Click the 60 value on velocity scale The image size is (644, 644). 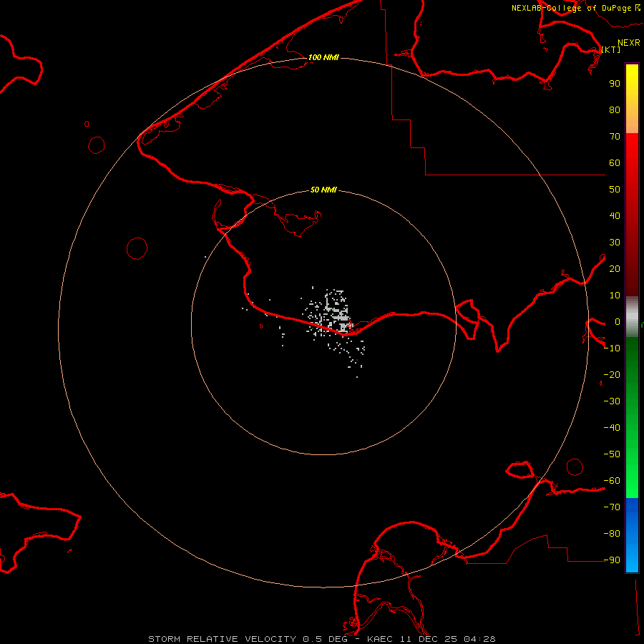pyautogui.click(x=615, y=162)
